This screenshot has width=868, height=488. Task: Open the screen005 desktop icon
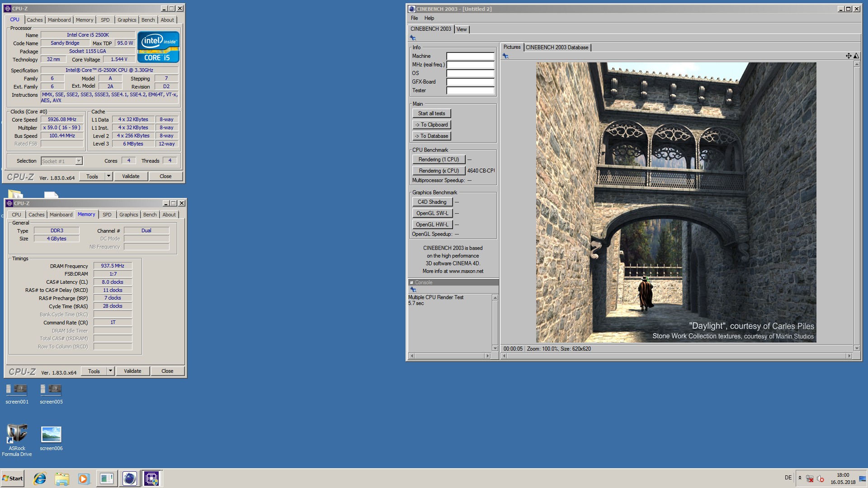click(x=51, y=394)
